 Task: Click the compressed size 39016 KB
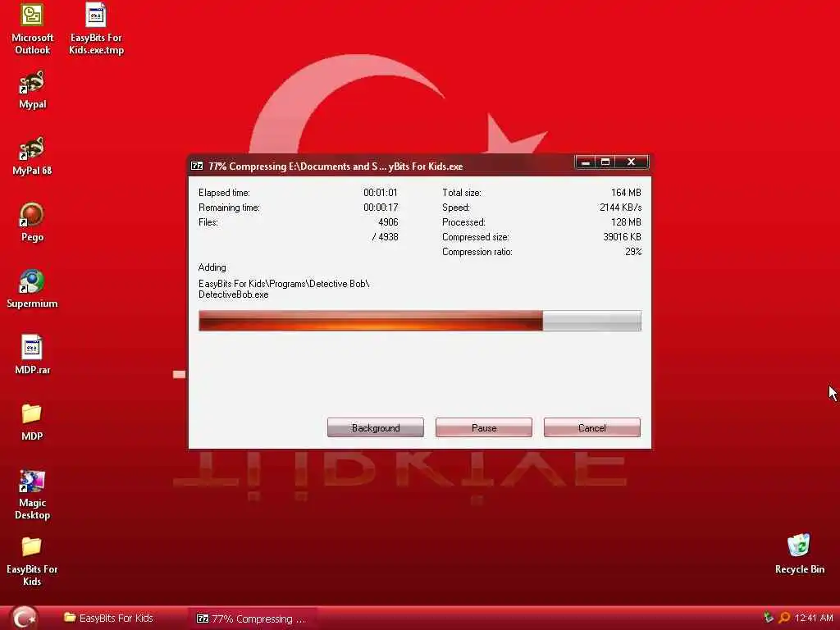click(622, 237)
